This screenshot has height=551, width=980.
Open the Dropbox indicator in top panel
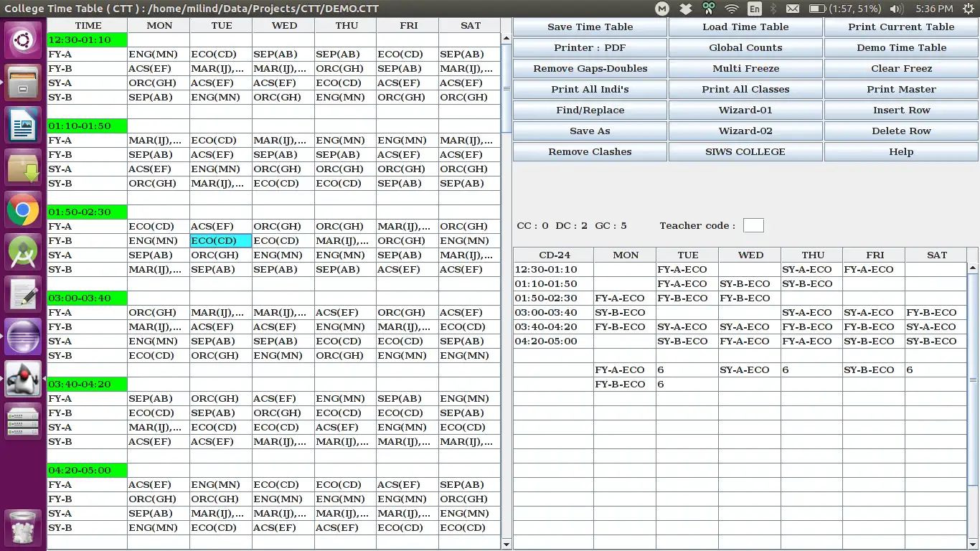686,9
